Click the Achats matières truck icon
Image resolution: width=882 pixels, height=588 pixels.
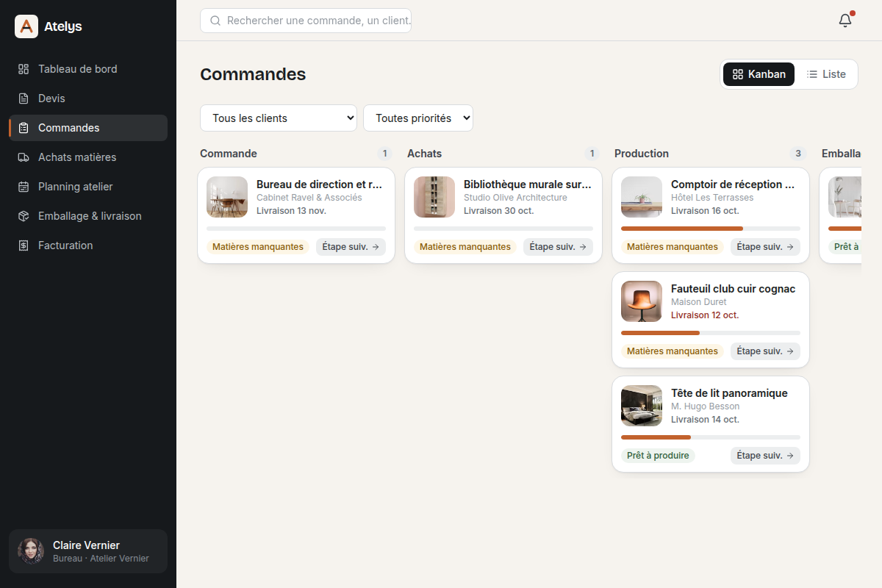click(24, 157)
